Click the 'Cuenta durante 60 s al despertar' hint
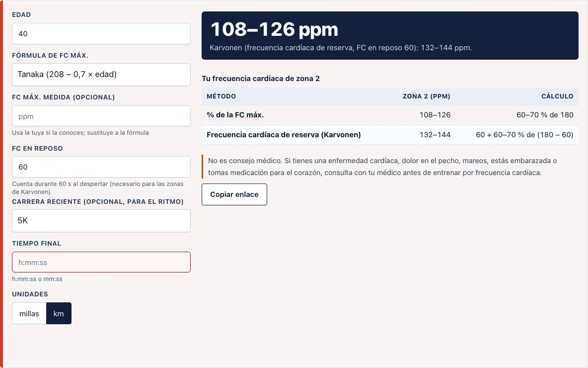The width and height of the screenshot is (588, 368). coord(98,188)
